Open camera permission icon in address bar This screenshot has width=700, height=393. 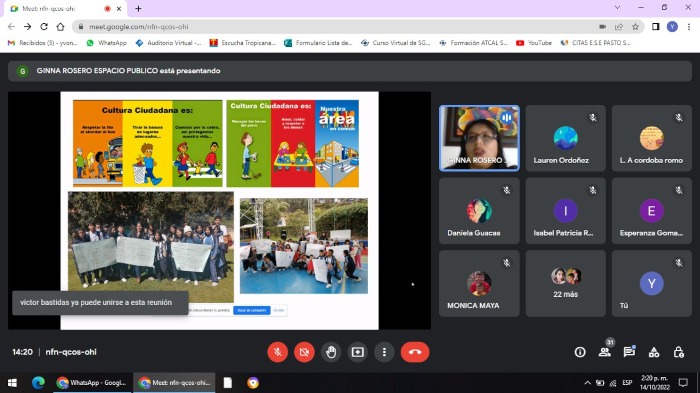pyautogui.click(x=602, y=27)
